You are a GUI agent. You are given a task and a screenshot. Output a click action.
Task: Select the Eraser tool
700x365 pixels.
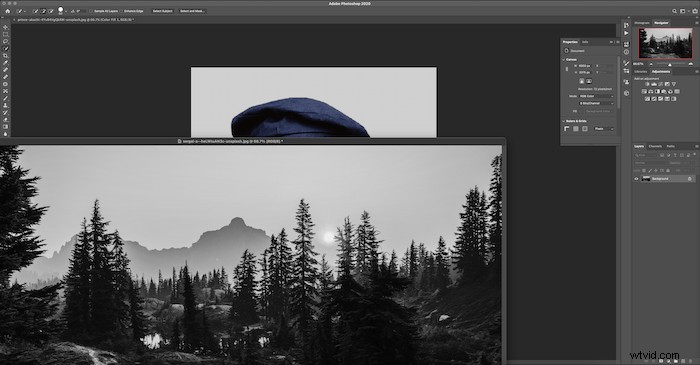(x=5, y=120)
